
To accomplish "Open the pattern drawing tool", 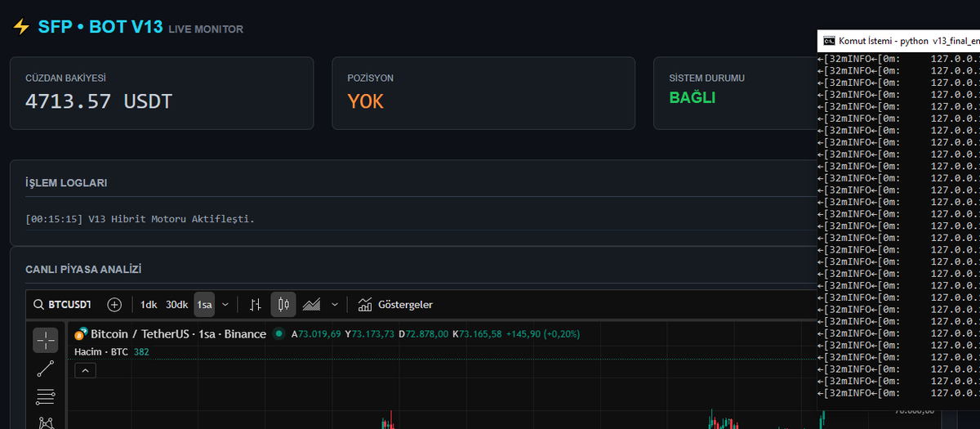I will [46, 422].
